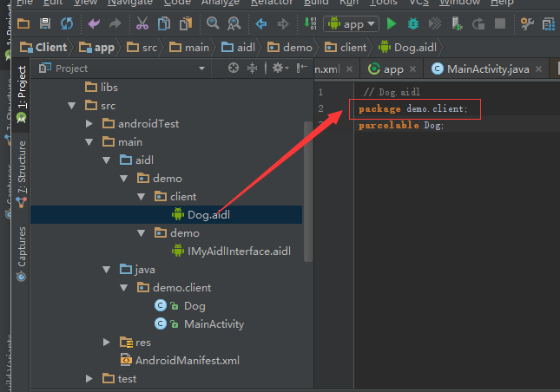This screenshot has width=560, height=392.
Task: Click the Debug bug icon
Action: point(413,24)
